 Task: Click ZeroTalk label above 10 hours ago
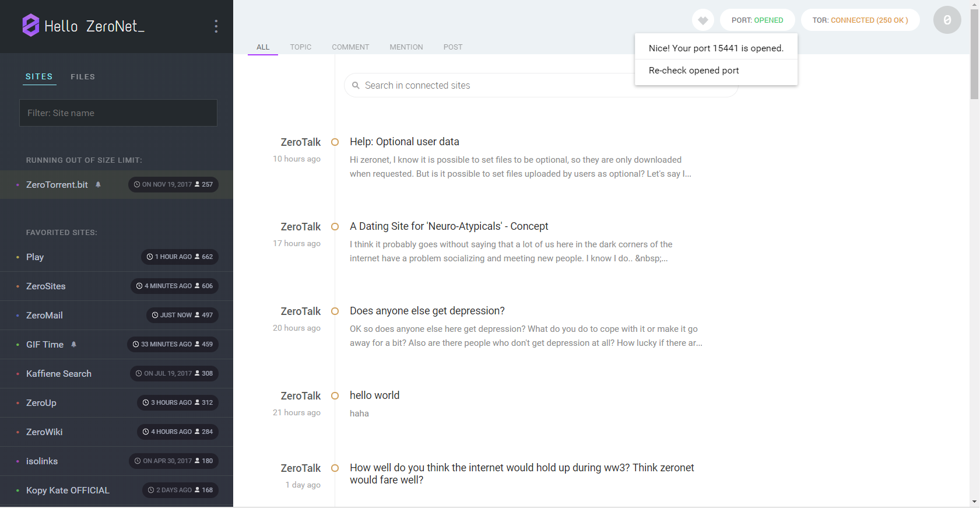(301, 142)
